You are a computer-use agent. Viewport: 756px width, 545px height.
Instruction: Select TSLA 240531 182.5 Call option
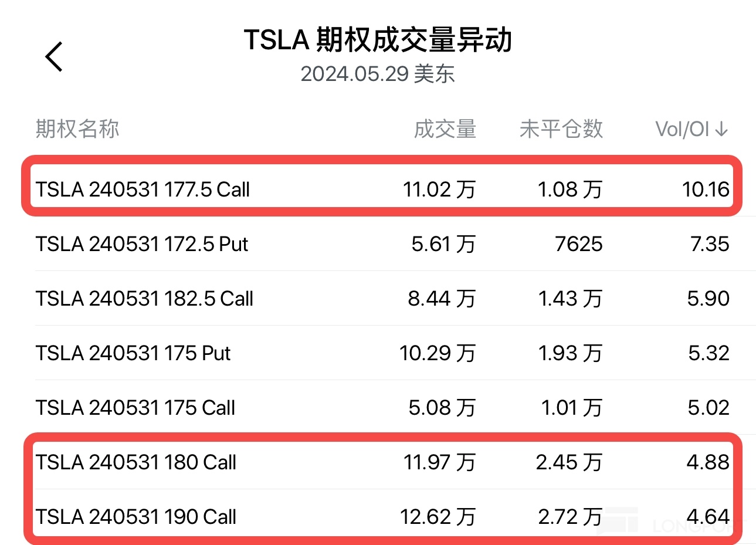pyautogui.click(x=144, y=299)
